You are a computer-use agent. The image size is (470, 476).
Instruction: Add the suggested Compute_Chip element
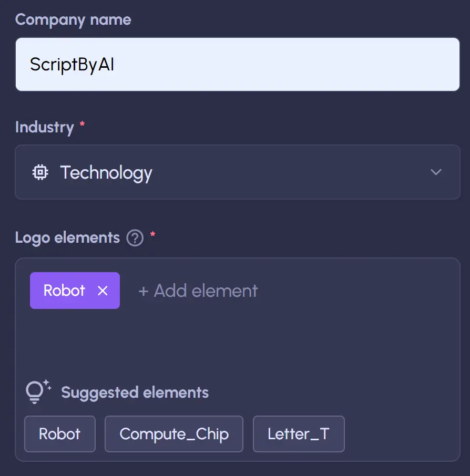174,434
